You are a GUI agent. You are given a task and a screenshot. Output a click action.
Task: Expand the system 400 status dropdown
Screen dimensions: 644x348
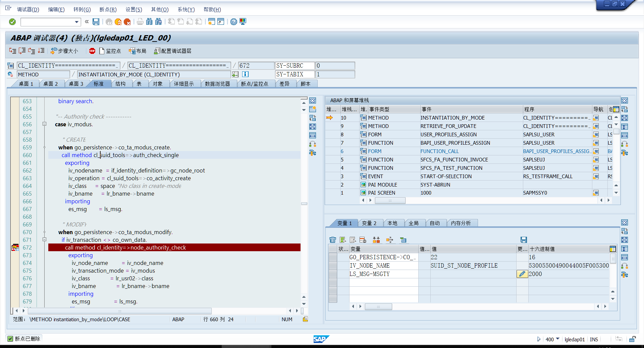[x=558, y=339]
